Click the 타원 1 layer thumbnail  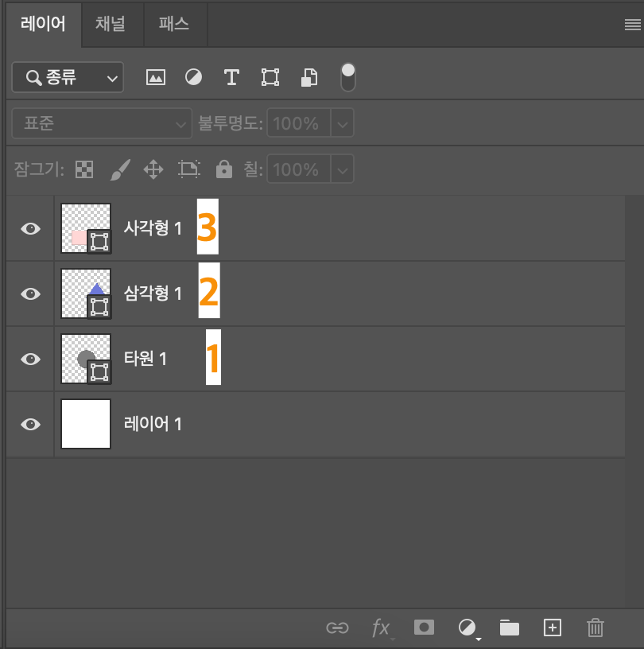85,359
